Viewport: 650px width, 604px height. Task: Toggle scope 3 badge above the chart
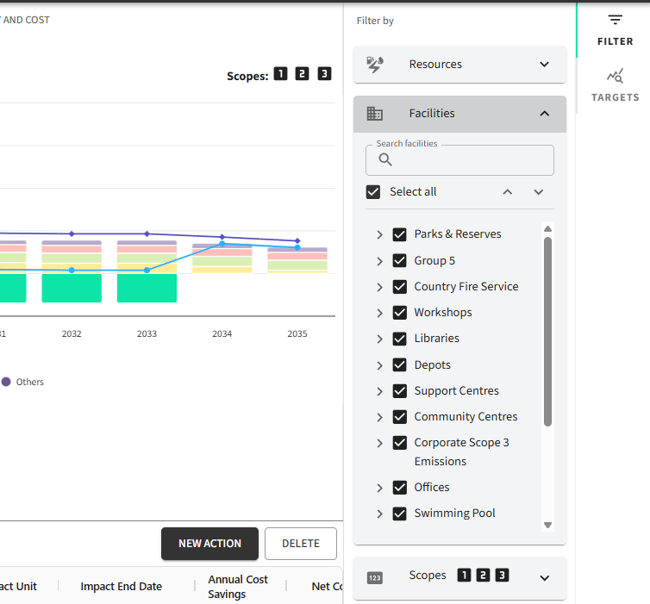324,74
